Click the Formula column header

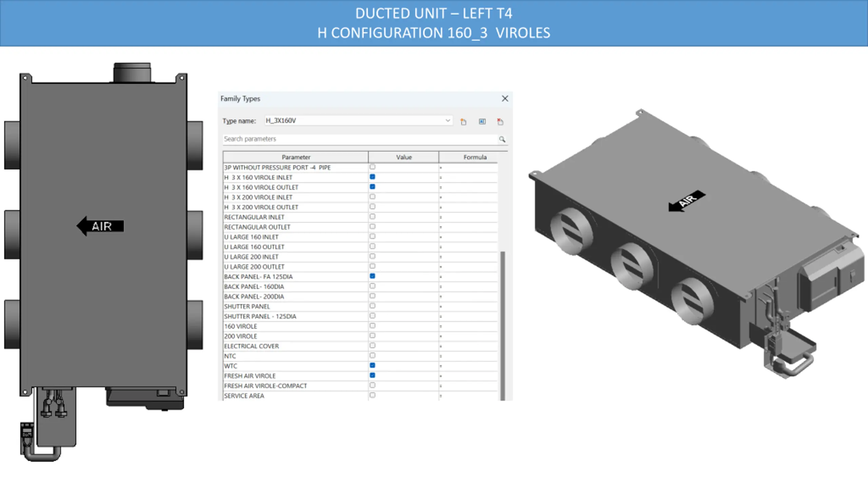[x=475, y=157]
